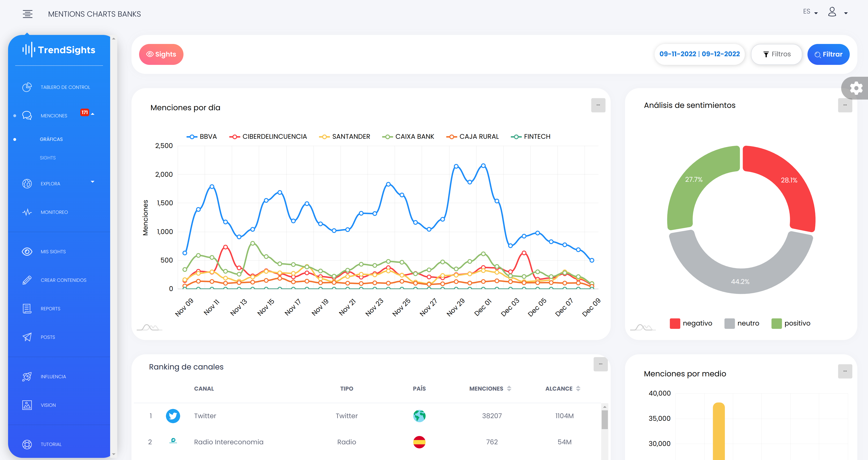This screenshot has width=868, height=460.
Task: Open Ranking de canales options menu
Action: [601, 364]
